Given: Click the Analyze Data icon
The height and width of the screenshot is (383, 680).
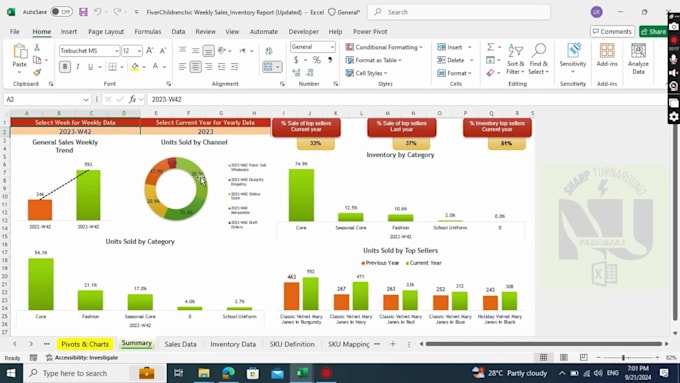Looking at the screenshot, I should click(638, 51).
